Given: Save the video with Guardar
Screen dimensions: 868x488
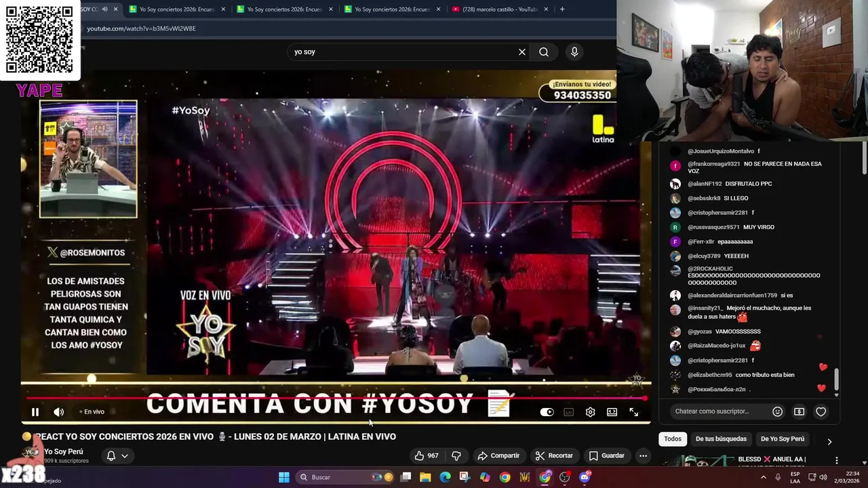Looking at the screenshot, I should click(x=606, y=455).
